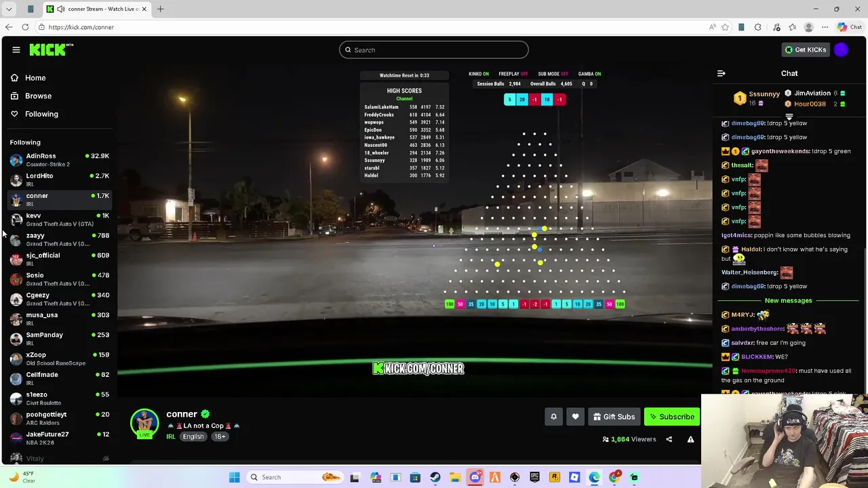The image size is (868, 488).
Task: Report stream with warning icon
Action: click(690, 439)
